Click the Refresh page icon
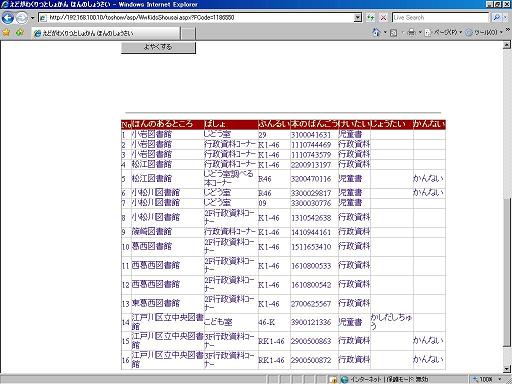 tap(370, 18)
